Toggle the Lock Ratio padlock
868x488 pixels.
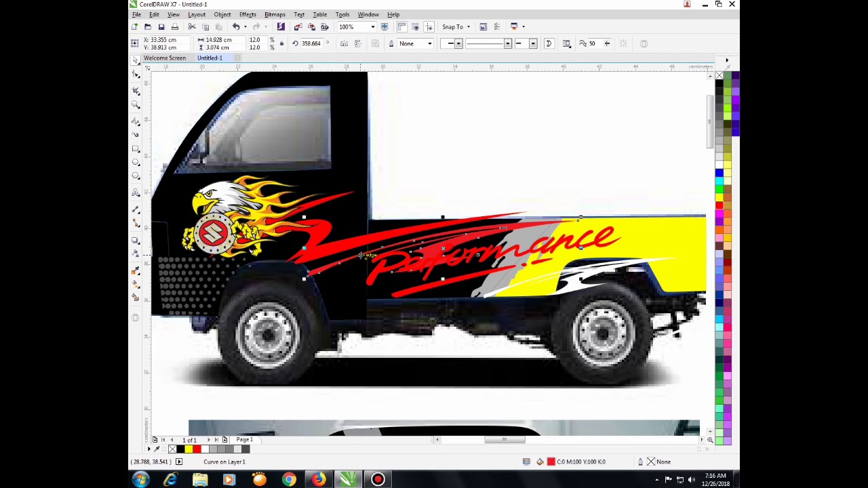pyautogui.click(x=281, y=43)
